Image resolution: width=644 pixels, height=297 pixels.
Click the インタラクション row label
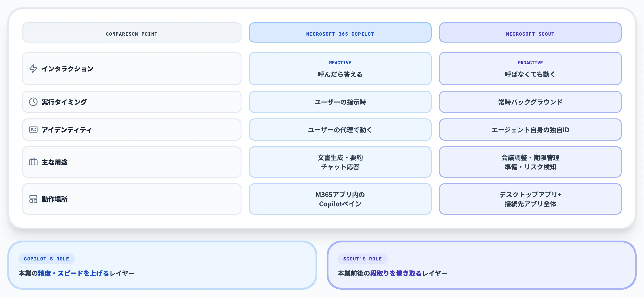coord(68,69)
